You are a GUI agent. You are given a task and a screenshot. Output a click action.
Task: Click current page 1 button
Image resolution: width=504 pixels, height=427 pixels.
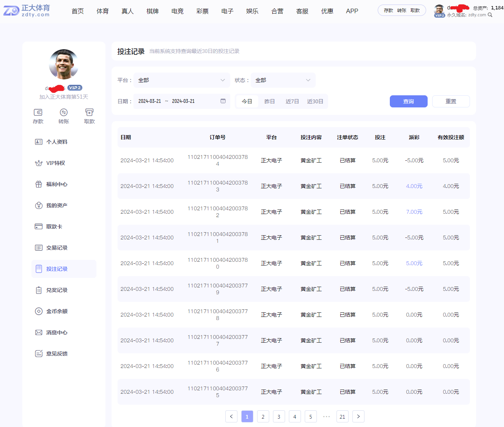point(247,416)
